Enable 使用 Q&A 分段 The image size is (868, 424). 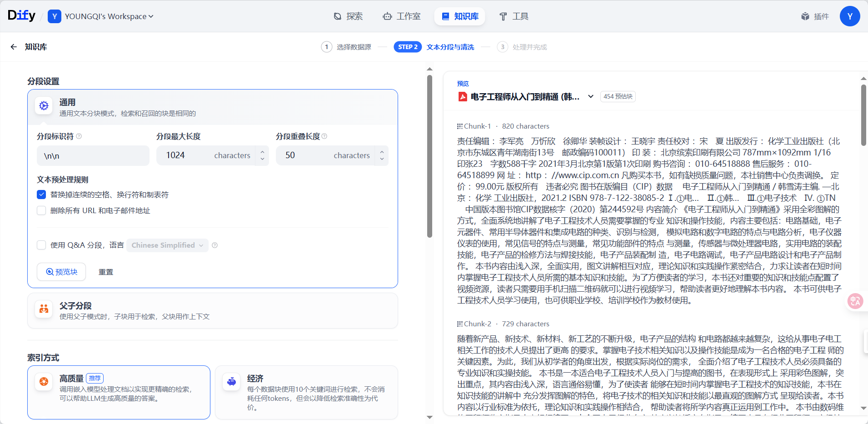point(41,245)
